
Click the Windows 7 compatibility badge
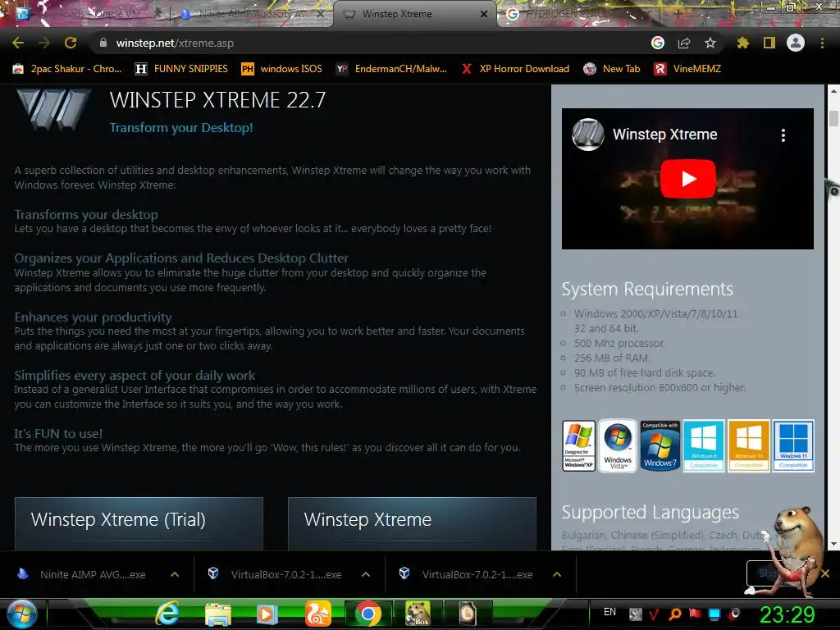pos(660,445)
